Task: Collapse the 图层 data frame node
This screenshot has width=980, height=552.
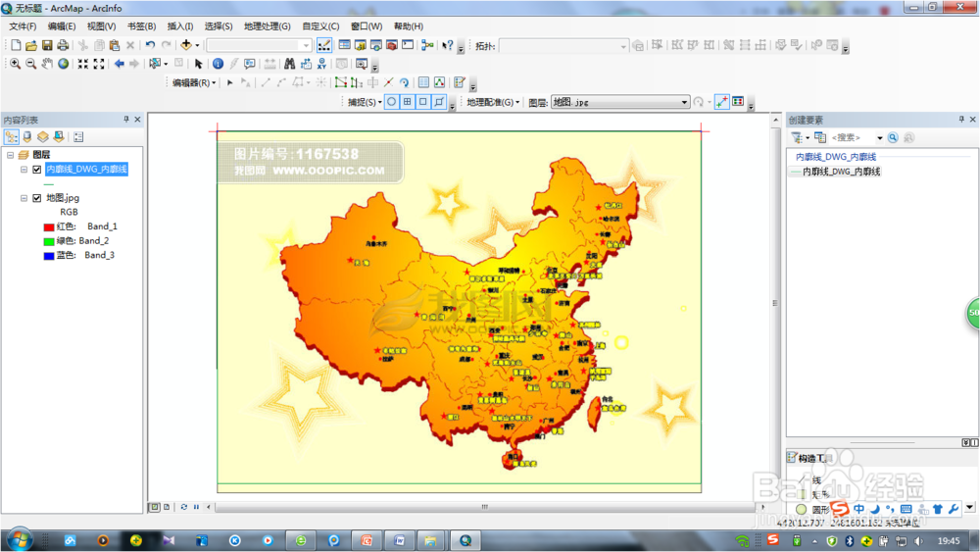Action: coord(10,154)
